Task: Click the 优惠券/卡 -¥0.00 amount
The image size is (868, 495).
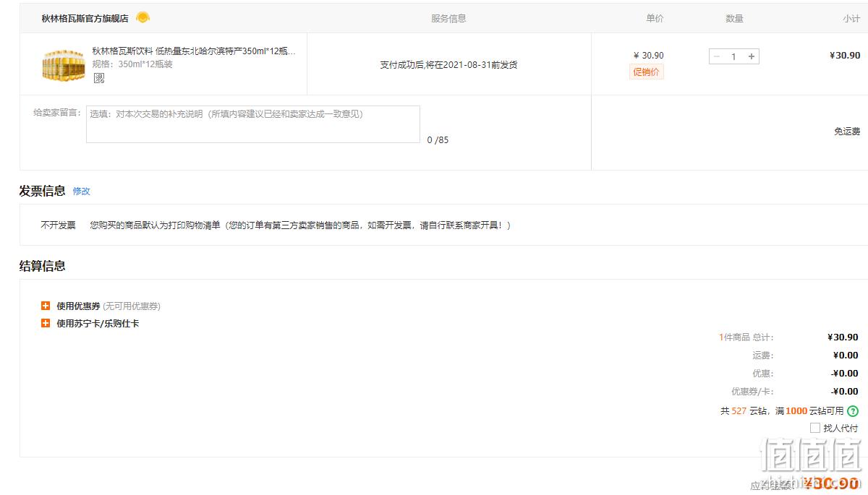Action: pyautogui.click(x=845, y=392)
